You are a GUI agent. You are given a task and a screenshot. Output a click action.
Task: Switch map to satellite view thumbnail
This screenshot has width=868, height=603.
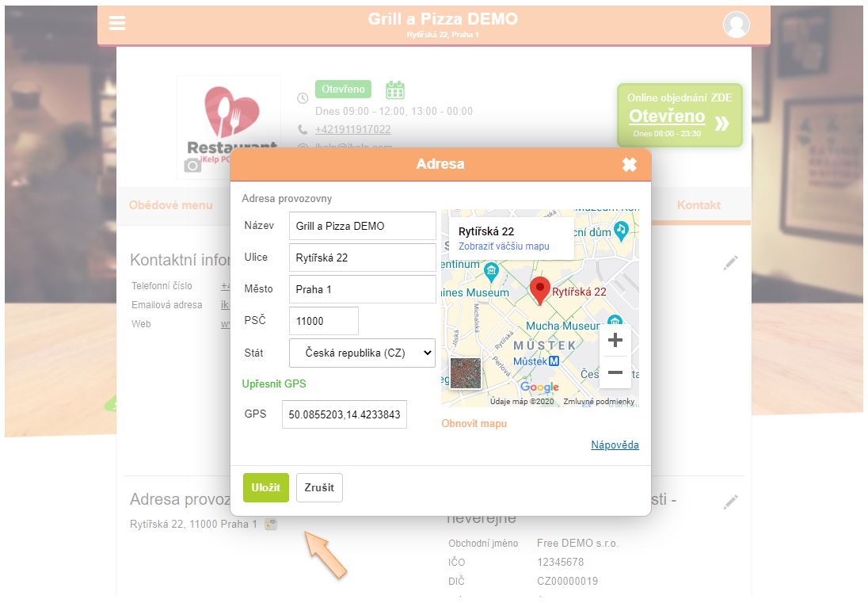[465, 373]
